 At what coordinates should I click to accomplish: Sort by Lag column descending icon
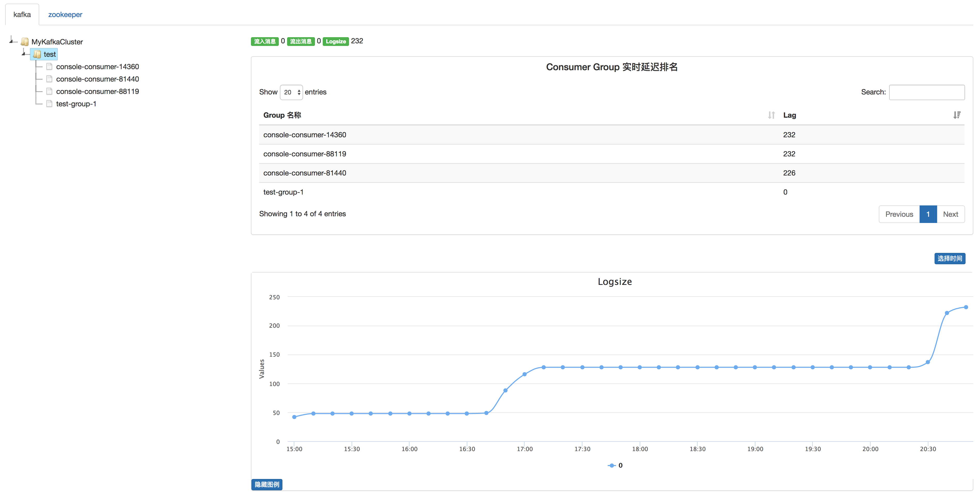click(957, 115)
